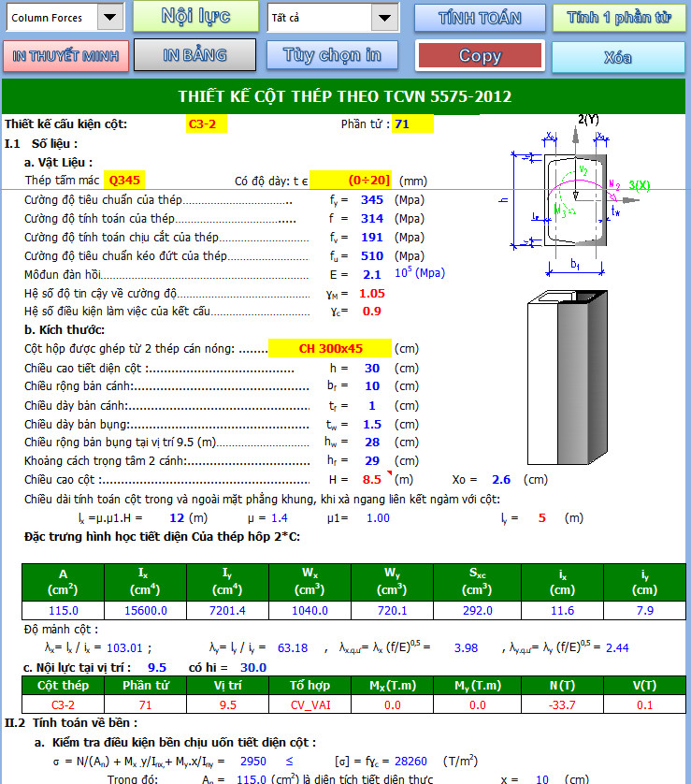The image size is (691, 784).
Task: Click the 'TÍNH TOÁN' button
Action: tap(480, 18)
